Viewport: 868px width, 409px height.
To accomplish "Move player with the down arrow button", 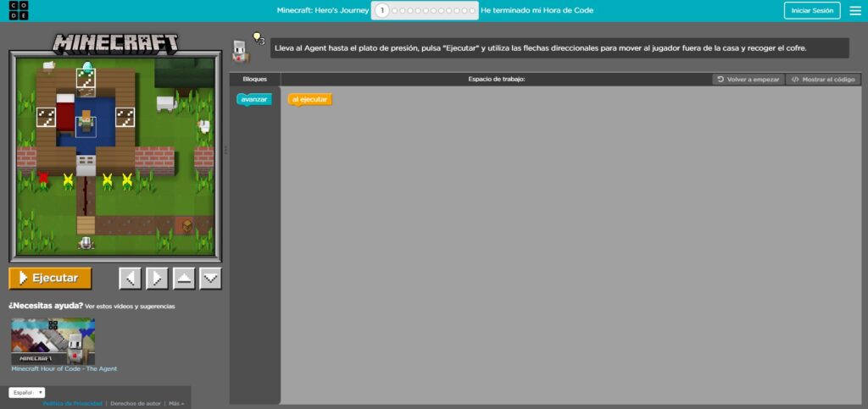I will (210, 279).
